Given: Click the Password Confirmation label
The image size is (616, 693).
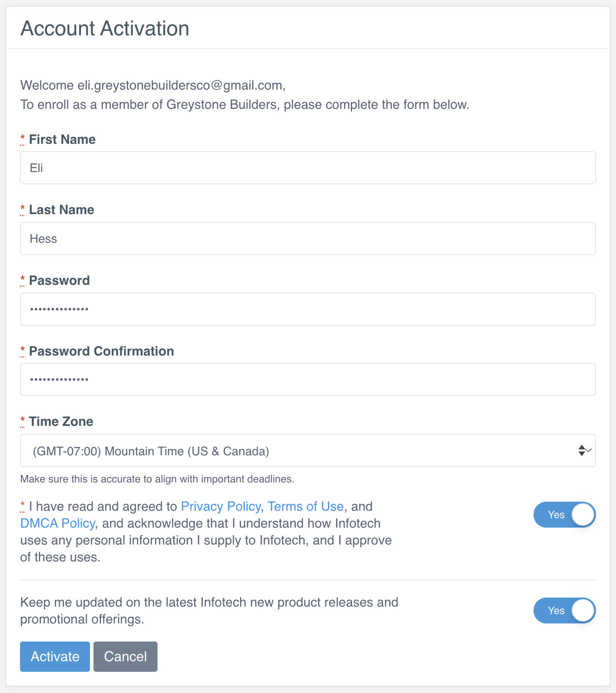Looking at the screenshot, I should coord(101,351).
